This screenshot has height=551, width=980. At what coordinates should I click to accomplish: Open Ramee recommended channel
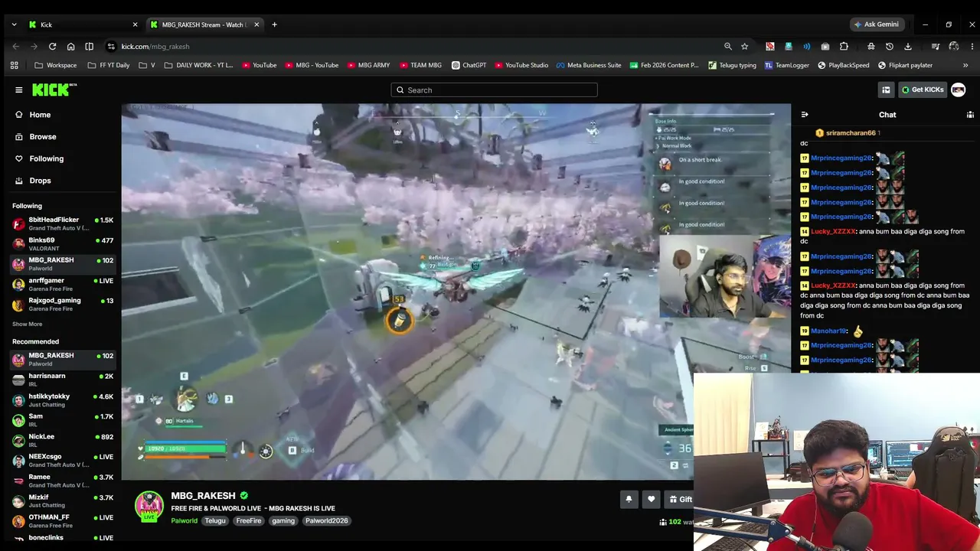click(63, 481)
